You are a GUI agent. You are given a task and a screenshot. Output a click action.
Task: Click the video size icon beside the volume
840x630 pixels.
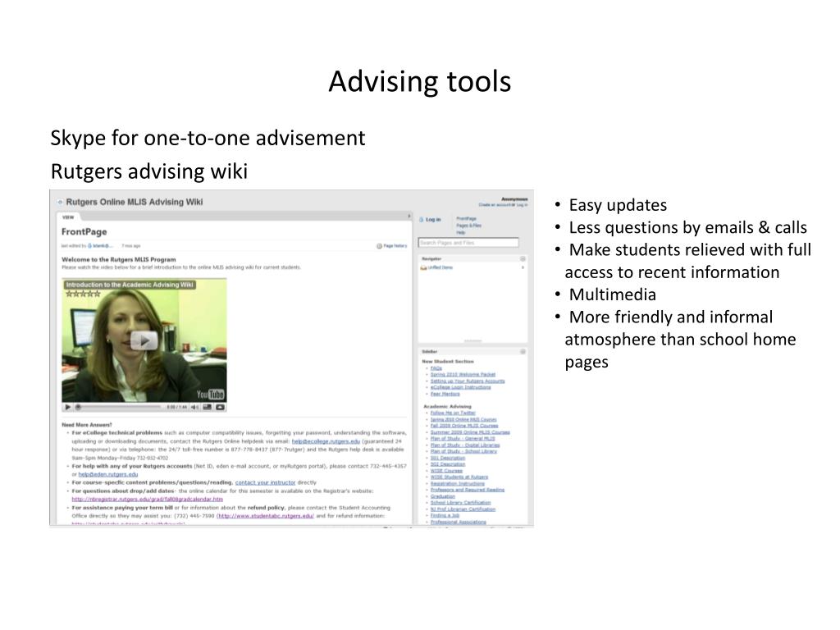coord(207,407)
